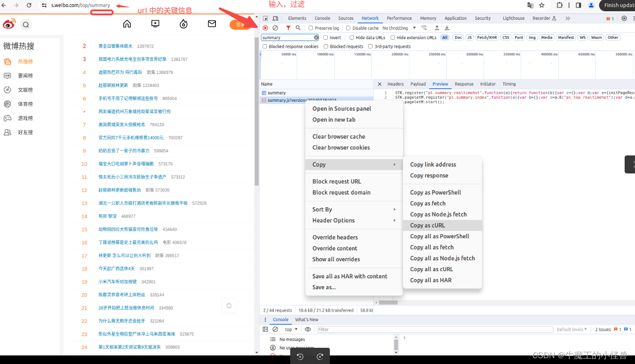Select Copy link address

click(443, 164)
